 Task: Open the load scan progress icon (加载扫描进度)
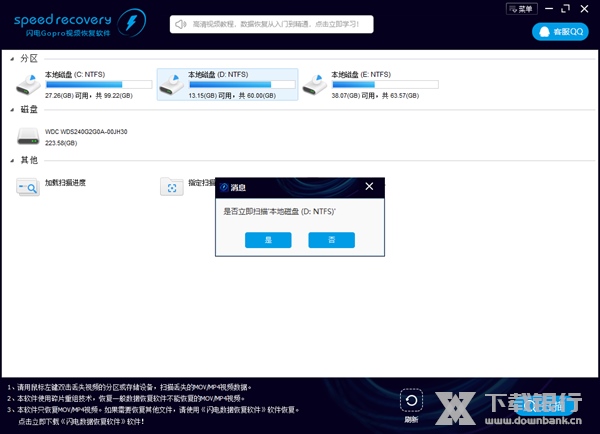[x=27, y=185]
